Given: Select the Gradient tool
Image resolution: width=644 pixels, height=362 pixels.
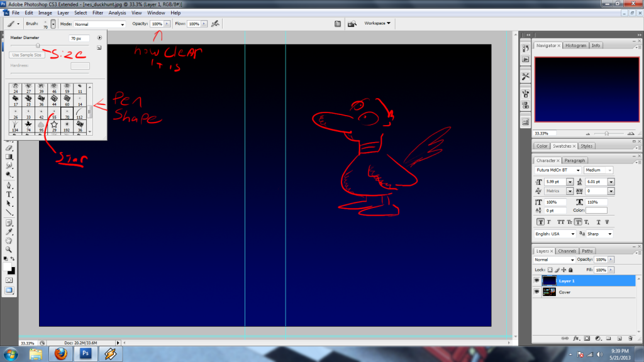Looking at the screenshot, I should pos(9,157).
